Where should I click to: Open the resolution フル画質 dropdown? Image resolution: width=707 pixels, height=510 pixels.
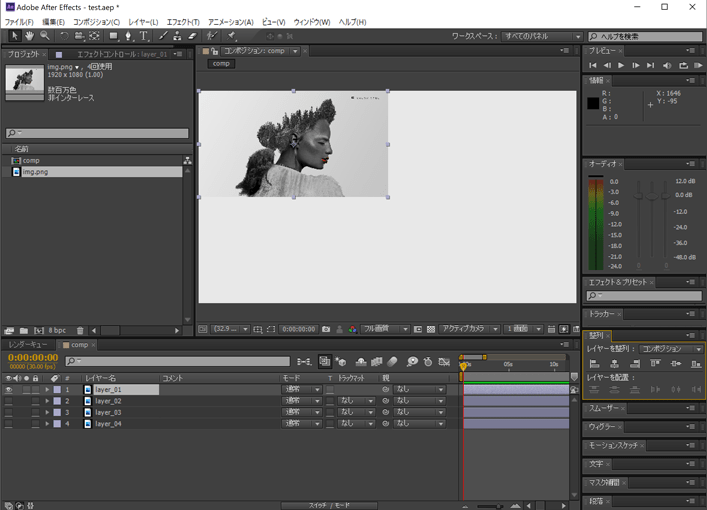coord(385,329)
